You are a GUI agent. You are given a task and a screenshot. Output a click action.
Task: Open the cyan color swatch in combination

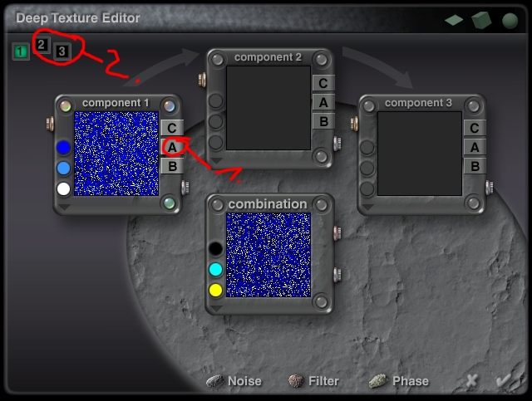click(215, 270)
